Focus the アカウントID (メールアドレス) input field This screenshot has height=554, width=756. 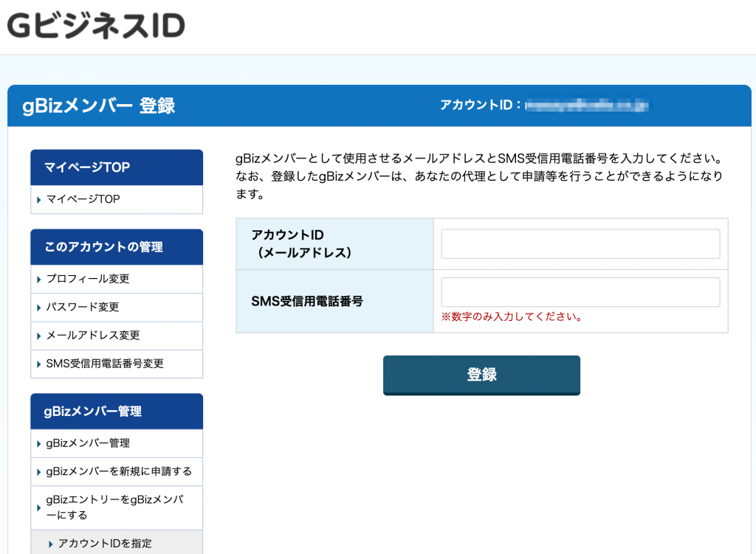pyautogui.click(x=580, y=243)
